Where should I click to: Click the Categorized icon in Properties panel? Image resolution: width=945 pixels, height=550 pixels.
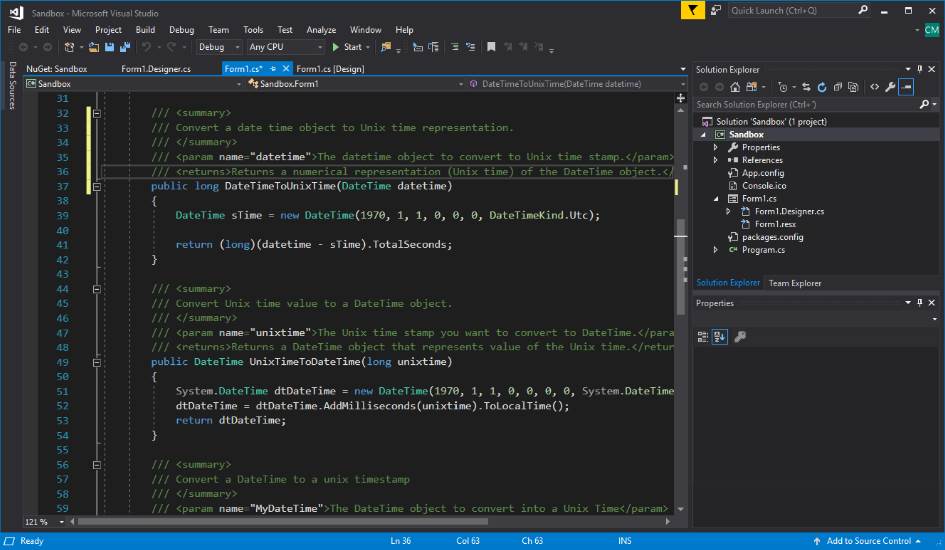703,337
